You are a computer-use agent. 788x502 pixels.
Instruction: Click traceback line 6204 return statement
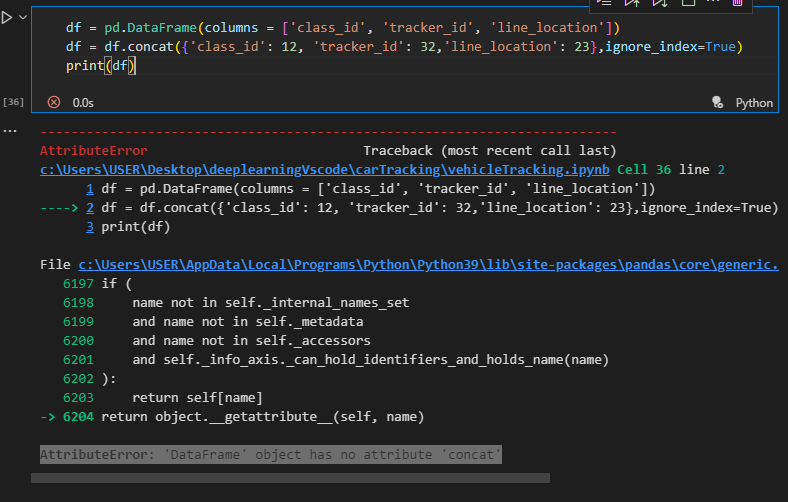coord(263,417)
